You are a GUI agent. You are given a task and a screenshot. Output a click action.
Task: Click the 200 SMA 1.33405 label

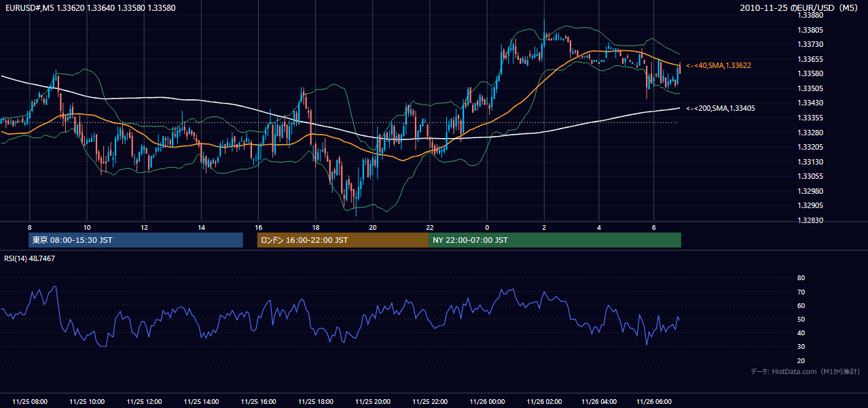[720, 108]
